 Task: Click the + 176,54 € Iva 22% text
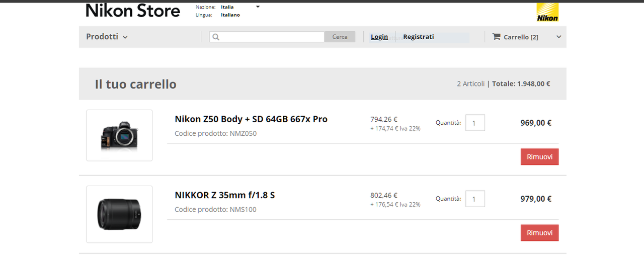click(x=395, y=205)
